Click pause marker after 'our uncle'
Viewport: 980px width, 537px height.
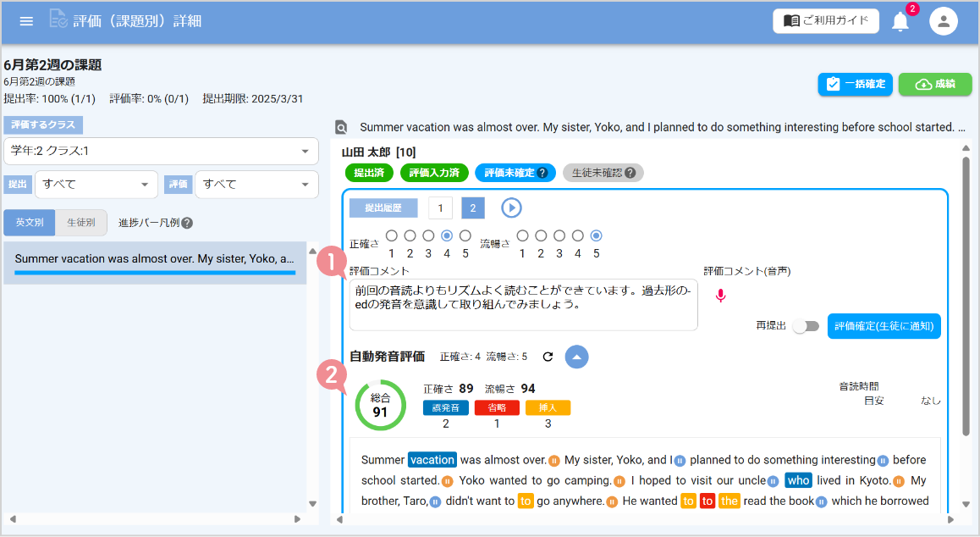click(774, 482)
